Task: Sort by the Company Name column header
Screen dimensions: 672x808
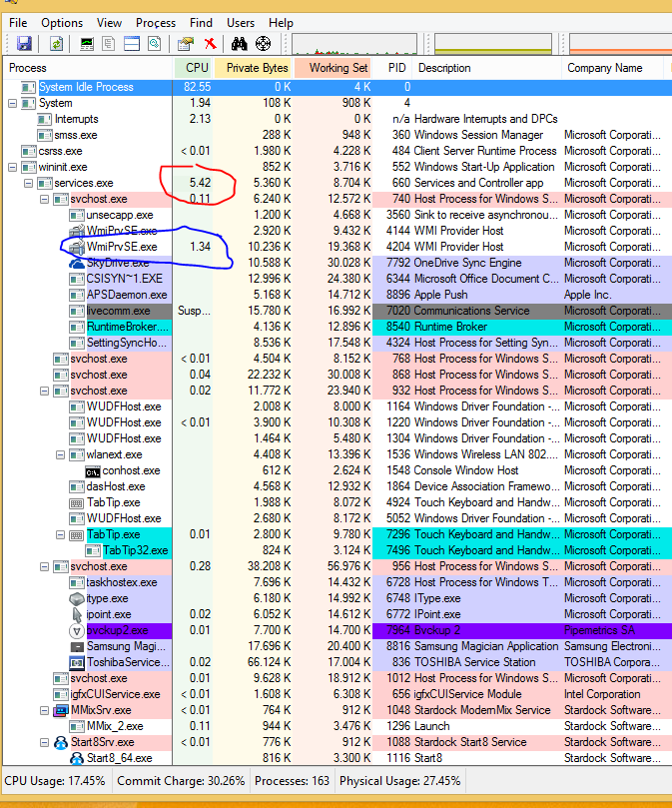Action: tap(612, 68)
